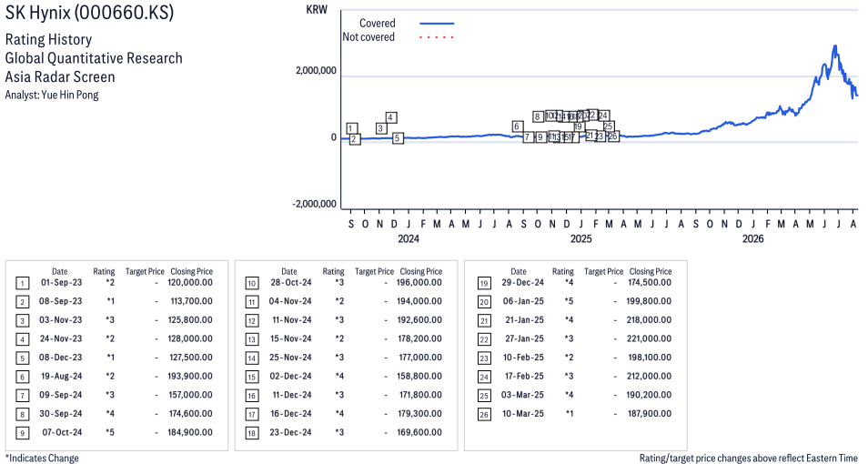868x464 pixels.
Task: Click the SK Hynix (000660.KS) title
Action: tap(89, 12)
